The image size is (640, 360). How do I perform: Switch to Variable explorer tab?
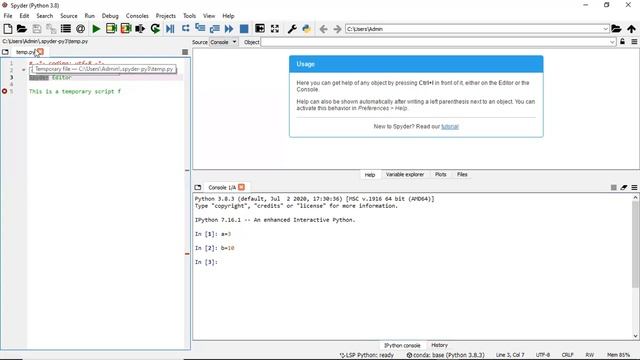404,174
